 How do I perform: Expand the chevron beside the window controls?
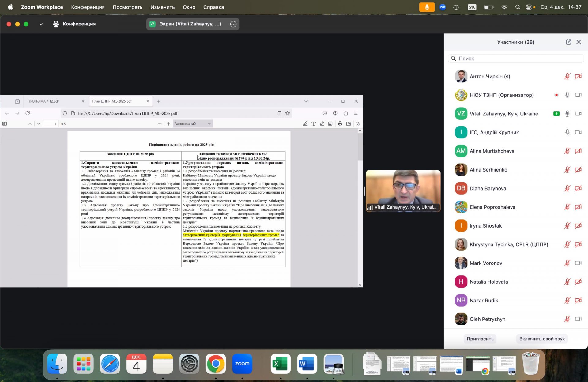(41, 24)
